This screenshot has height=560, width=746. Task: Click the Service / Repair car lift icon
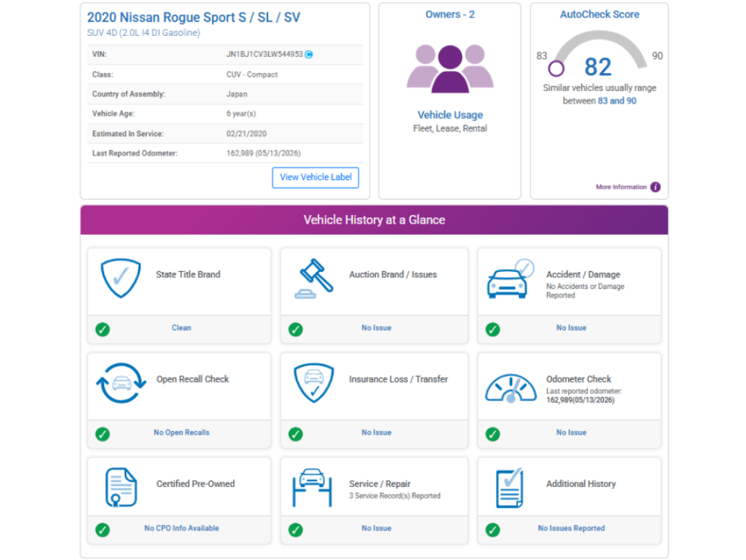pos(312,488)
